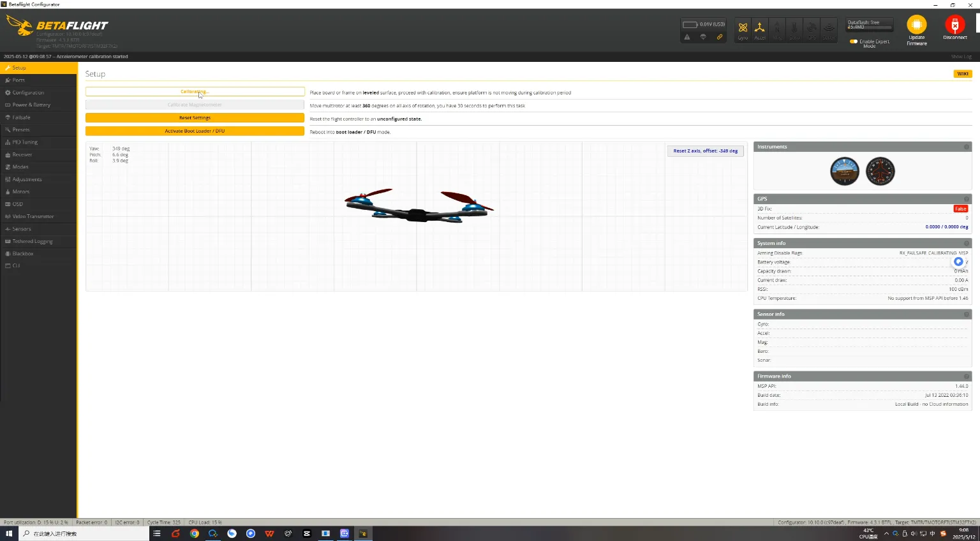This screenshot has height=541, width=980.
Task: Collapse the GPS panel header
Action: coord(966,199)
